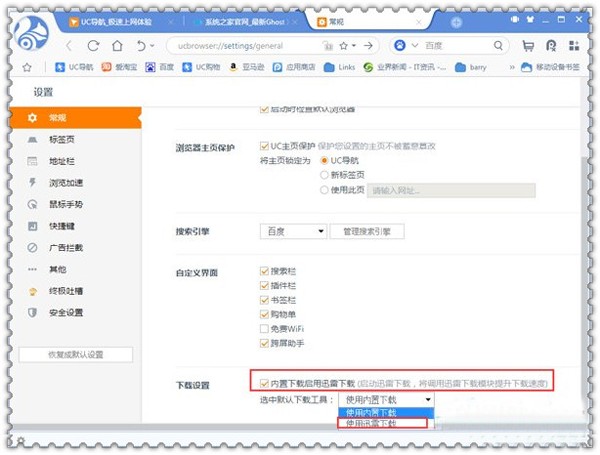Click the UC Browser logo
The image size is (600, 455).
pyautogui.click(x=32, y=34)
